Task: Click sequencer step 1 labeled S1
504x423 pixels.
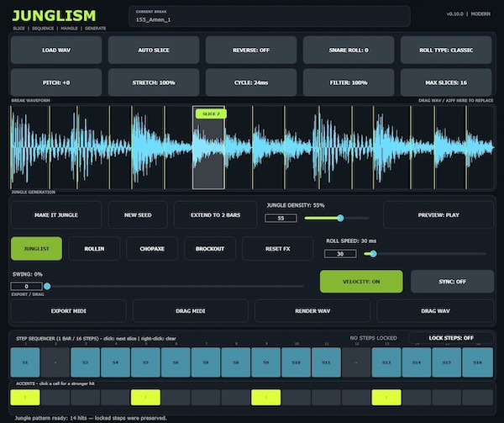Action: (25, 362)
